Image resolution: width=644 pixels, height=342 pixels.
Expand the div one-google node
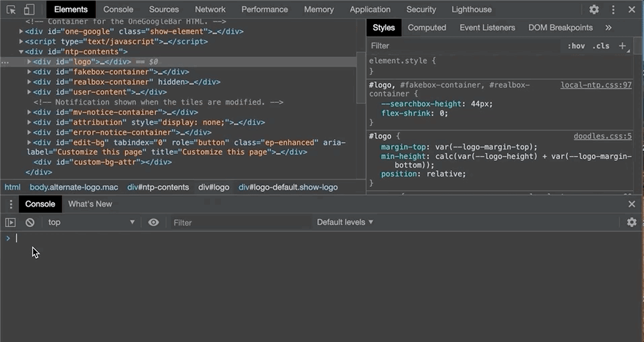tap(21, 31)
